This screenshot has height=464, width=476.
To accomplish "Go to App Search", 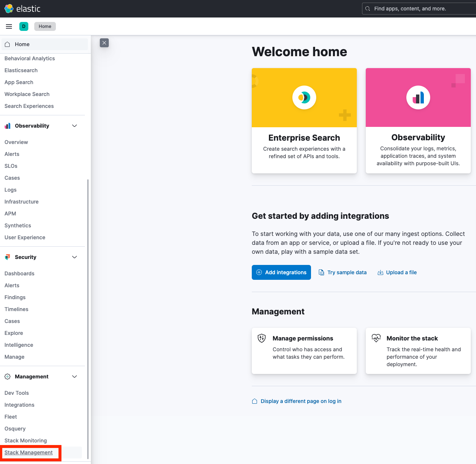I will pyautogui.click(x=19, y=82).
